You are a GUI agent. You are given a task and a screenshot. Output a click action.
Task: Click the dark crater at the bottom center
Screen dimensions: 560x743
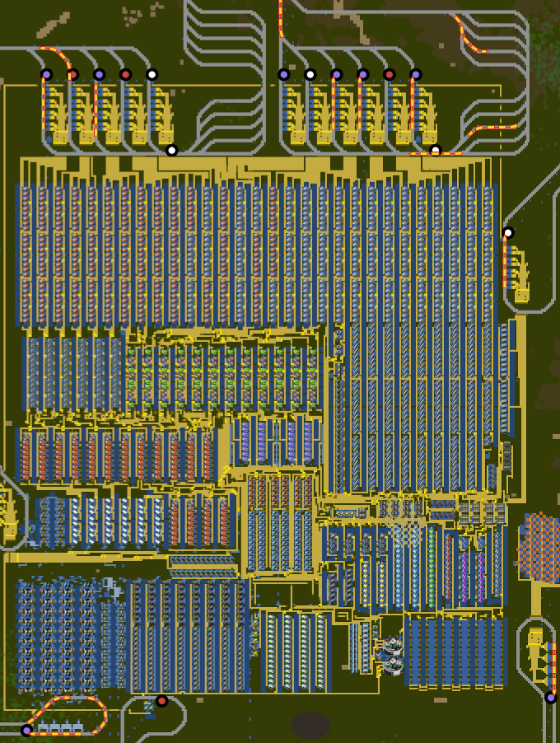pos(310,725)
